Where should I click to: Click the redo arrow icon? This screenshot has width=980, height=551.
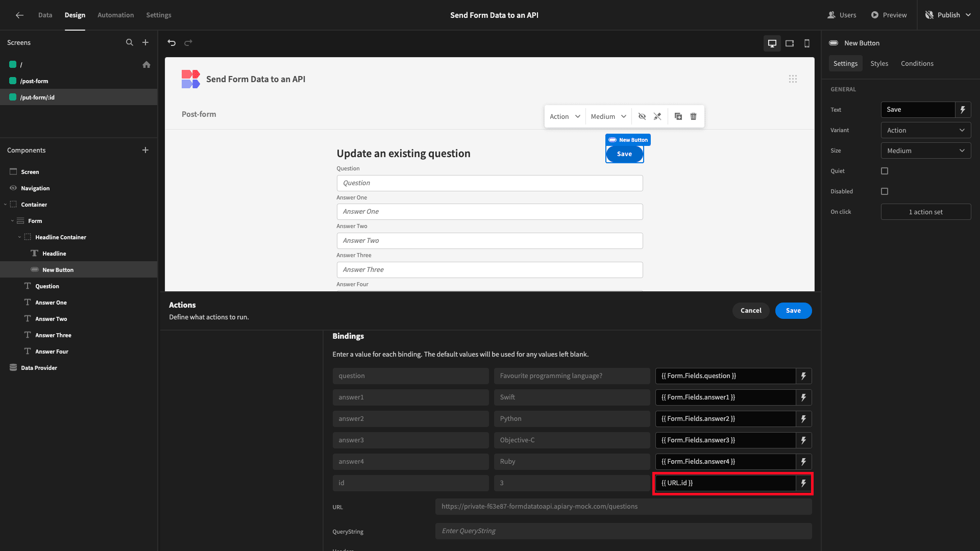pos(188,42)
